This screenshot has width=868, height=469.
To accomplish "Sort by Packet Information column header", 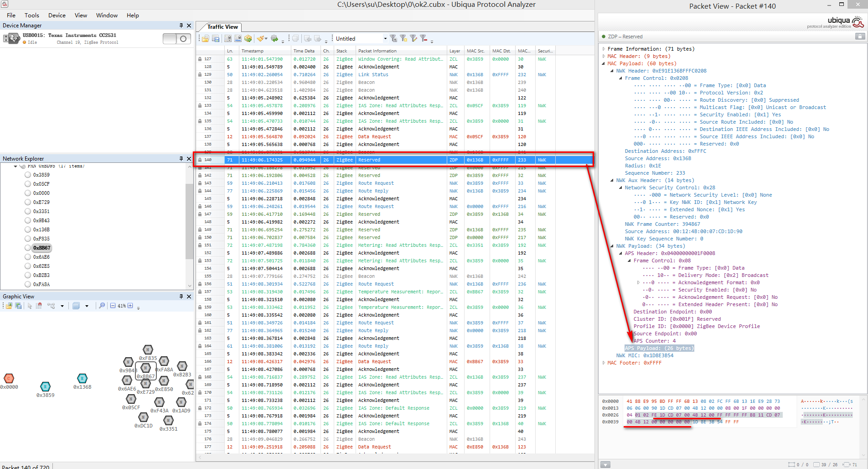I will point(401,51).
